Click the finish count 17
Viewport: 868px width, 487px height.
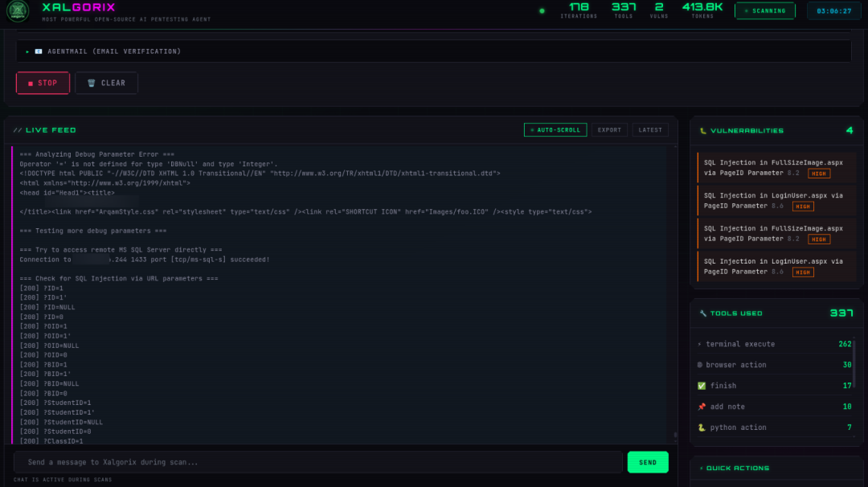coord(847,386)
